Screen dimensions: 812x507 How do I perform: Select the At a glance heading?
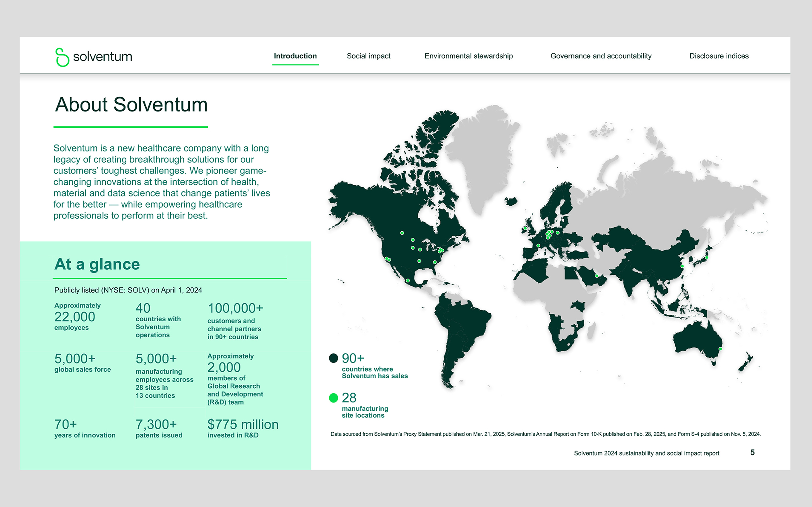[97, 264]
